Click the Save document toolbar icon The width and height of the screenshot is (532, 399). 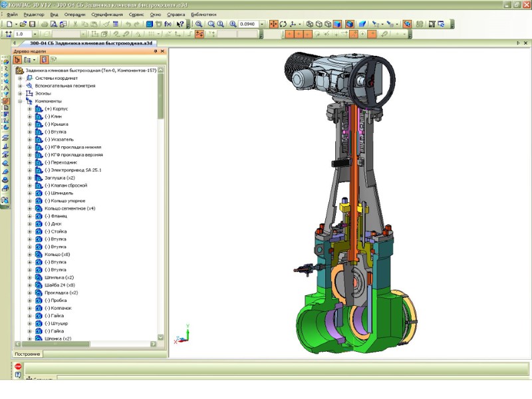(x=31, y=24)
